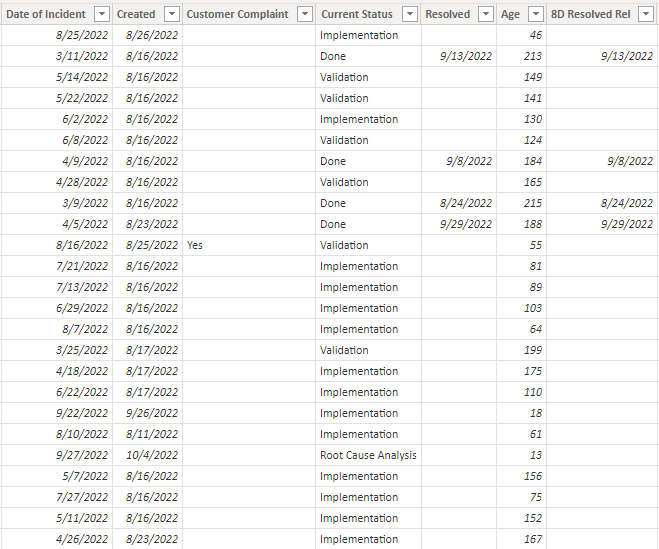The width and height of the screenshot is (659, 549).
Task: Select the Age value 167 cell
Action: click(522, 539)
